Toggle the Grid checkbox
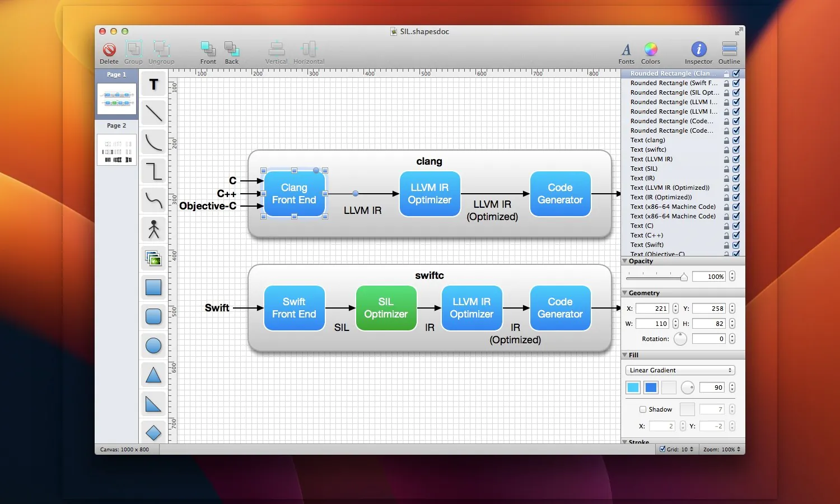 pyautogui.click(x=662, y=449)
